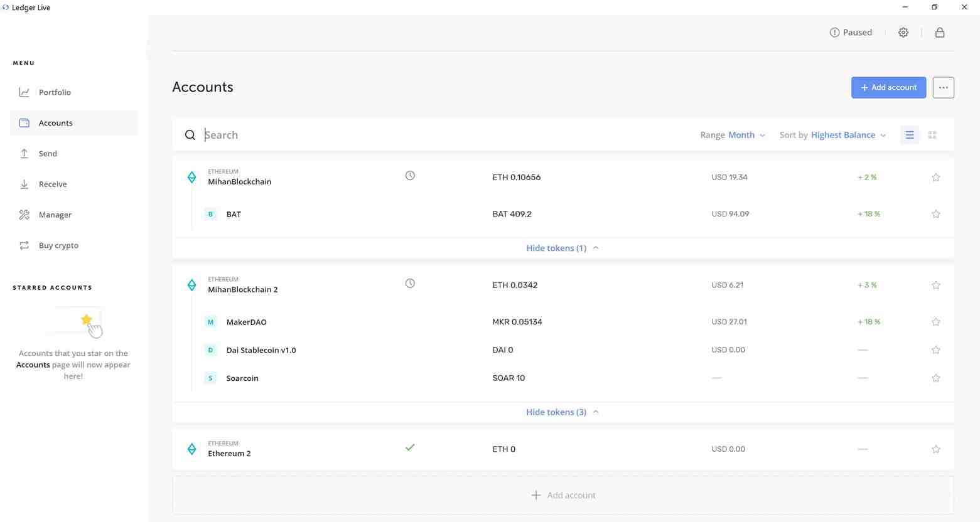980x522 pixels.
Task: Click the pending clock icon for MihanBlockchain 2
Action: [x=410, y=284]
